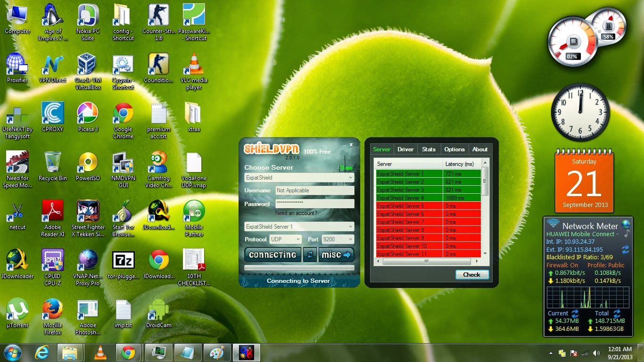
Task: Click the Latency (ms) column header
Action: click(462, 164)
